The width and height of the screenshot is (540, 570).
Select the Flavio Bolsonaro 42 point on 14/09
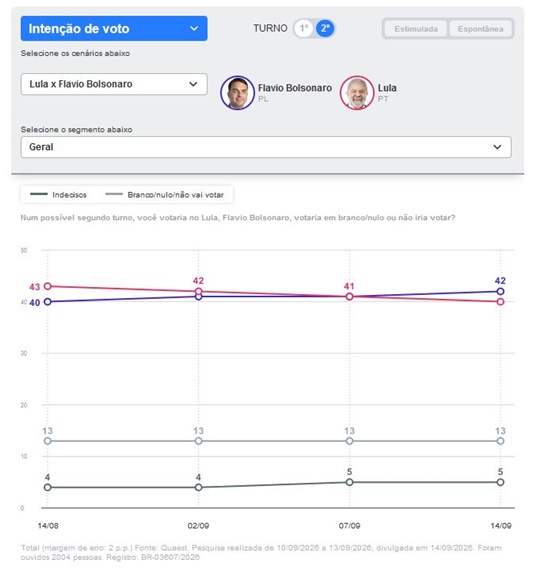[x=500, y=291]
